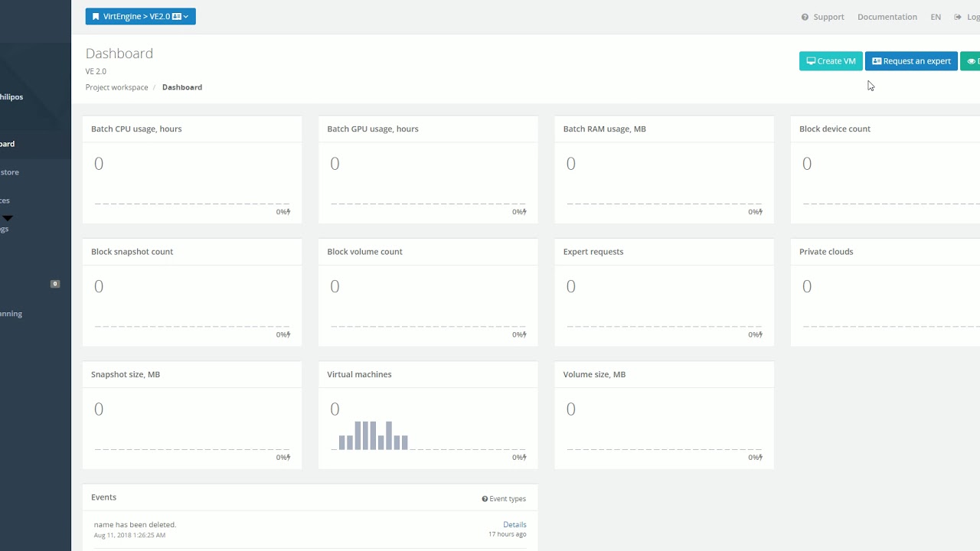Open the VirtEngine > VE2.0 workspace selector

pyautogui.click(x=140, y=16)
